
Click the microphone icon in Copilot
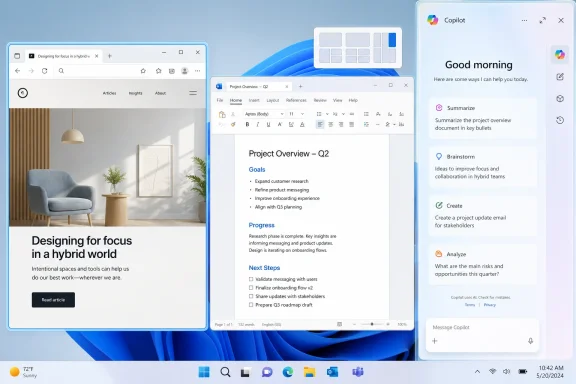click(x=530, y=341)
